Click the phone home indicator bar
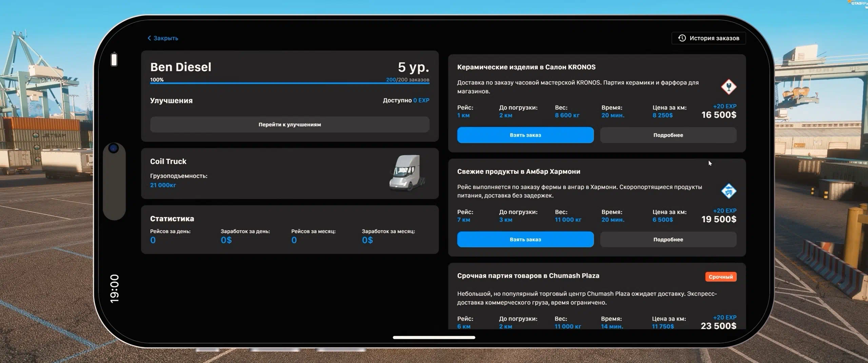Screen dimensions: 868x363 434,337
